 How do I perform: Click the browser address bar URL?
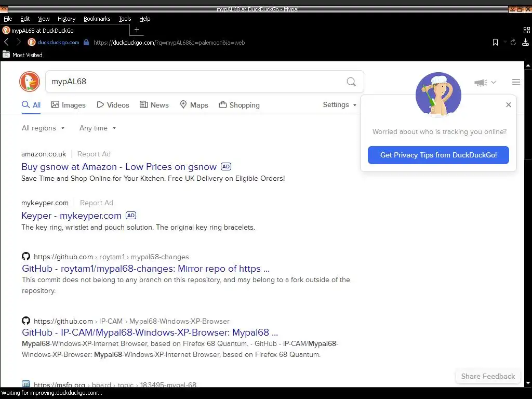[169, 43]
